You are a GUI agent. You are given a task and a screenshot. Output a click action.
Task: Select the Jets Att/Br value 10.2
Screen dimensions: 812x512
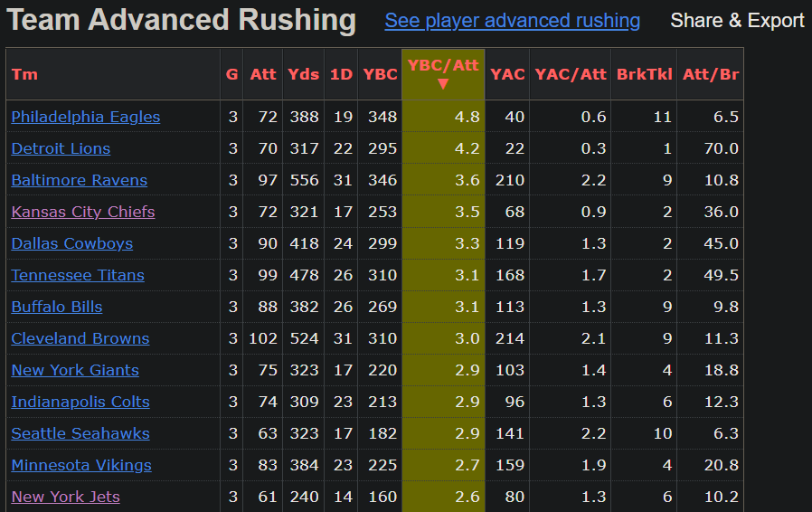coord(722,497)
